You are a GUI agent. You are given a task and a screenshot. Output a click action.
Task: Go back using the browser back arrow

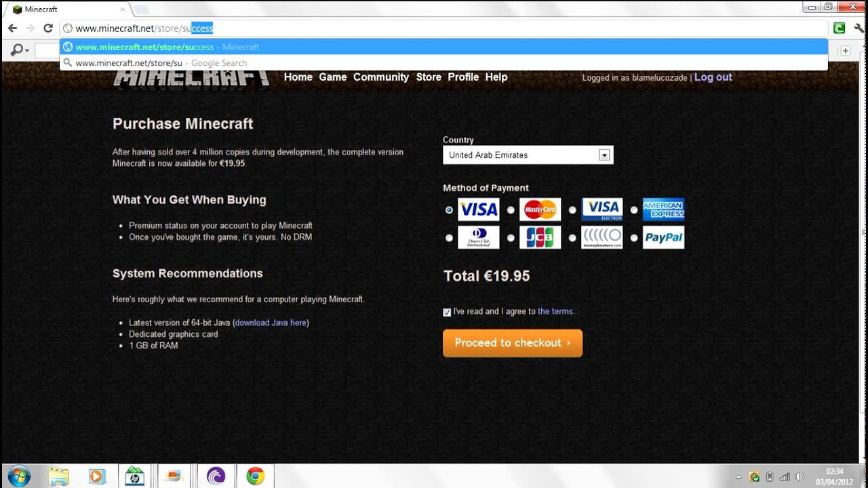12,28
